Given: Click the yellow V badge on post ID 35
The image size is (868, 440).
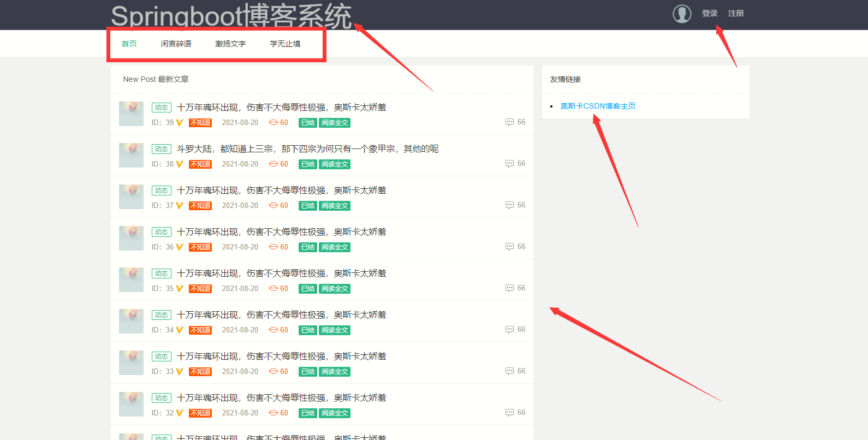Looking at the screenshot, I should [180, 289].
